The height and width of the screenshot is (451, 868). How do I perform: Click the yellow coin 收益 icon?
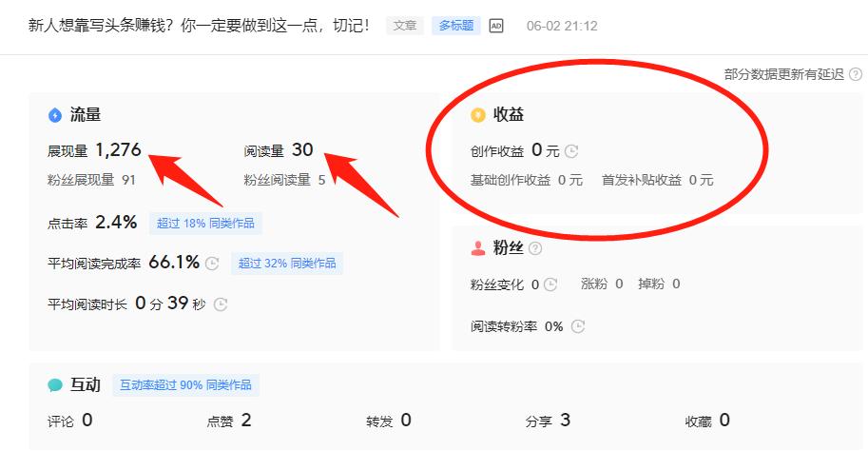477,115
